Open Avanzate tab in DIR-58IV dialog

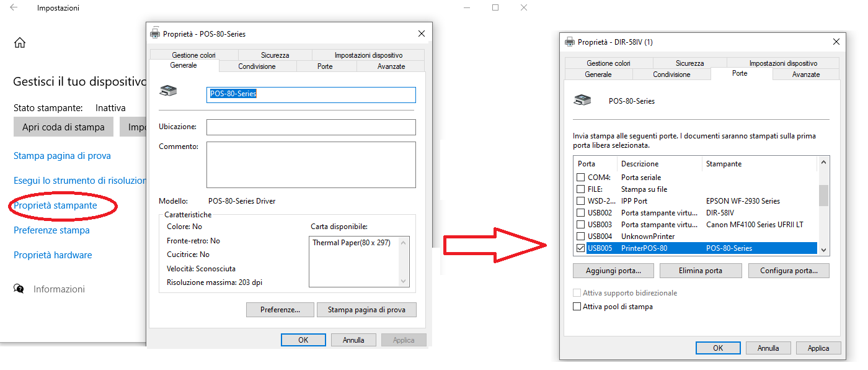806,74
